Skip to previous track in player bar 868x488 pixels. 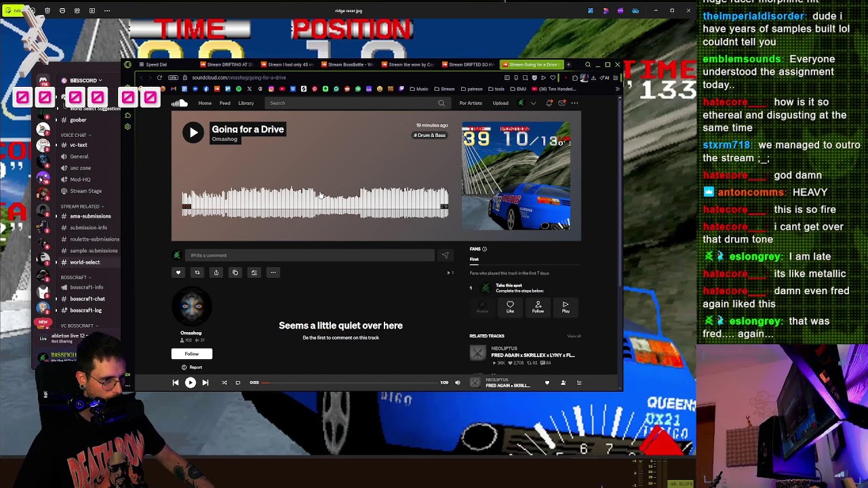[x=176, y=383]
